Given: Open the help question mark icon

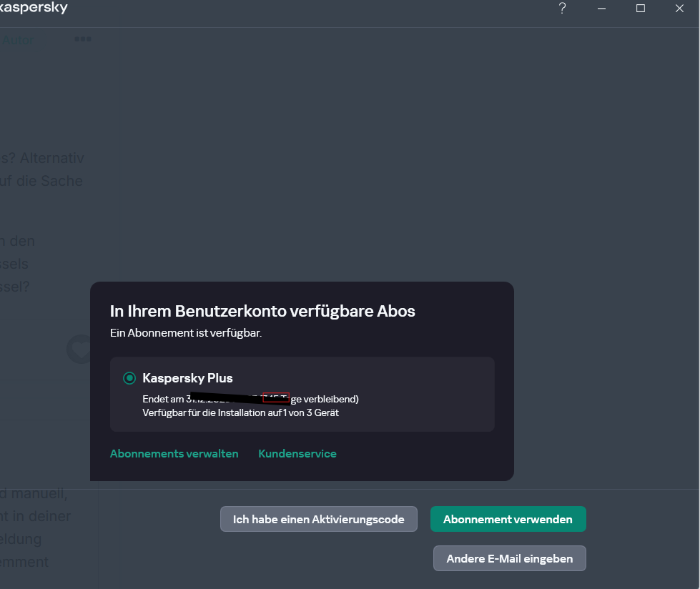Looking at the screenshot, I should [563, 8].
